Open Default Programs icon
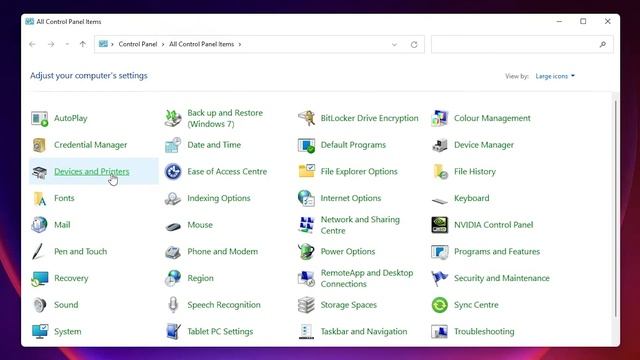640x360 pixels. pyautogui.click(x=306, y=145)
